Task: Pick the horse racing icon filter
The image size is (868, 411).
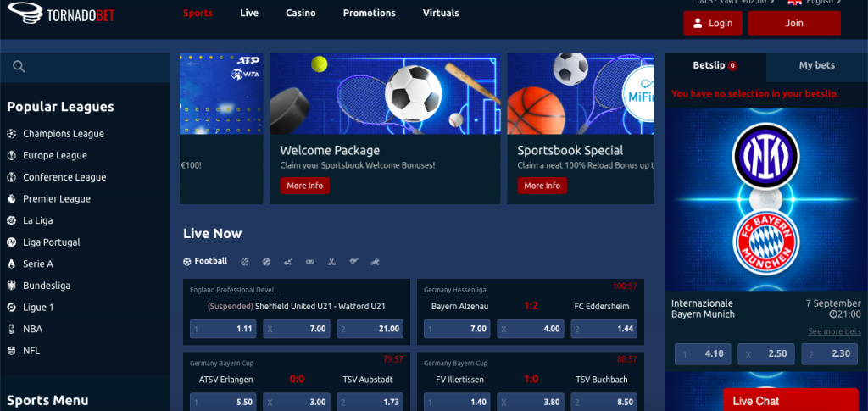Action: [376, 262]
